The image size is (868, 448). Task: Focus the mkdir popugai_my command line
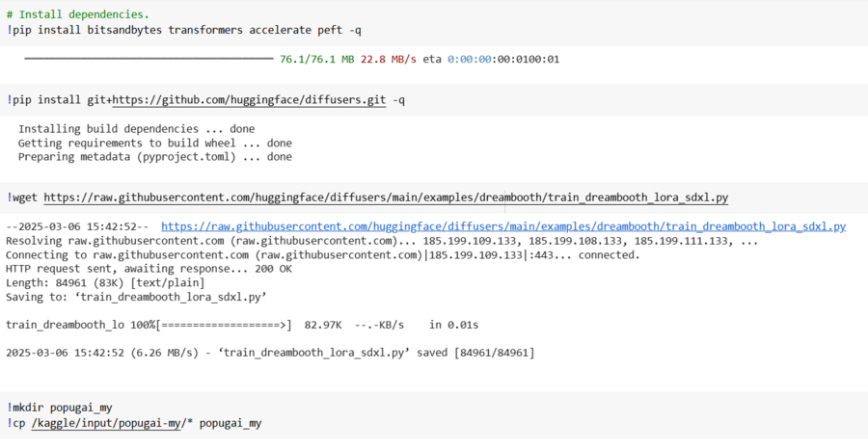click(60, 408)
